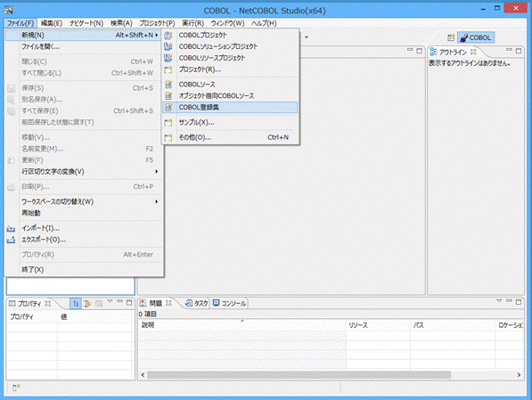This screenshot has height=400, width=532.
Task: Click the タスク view icon
Action: pos(189,303)
